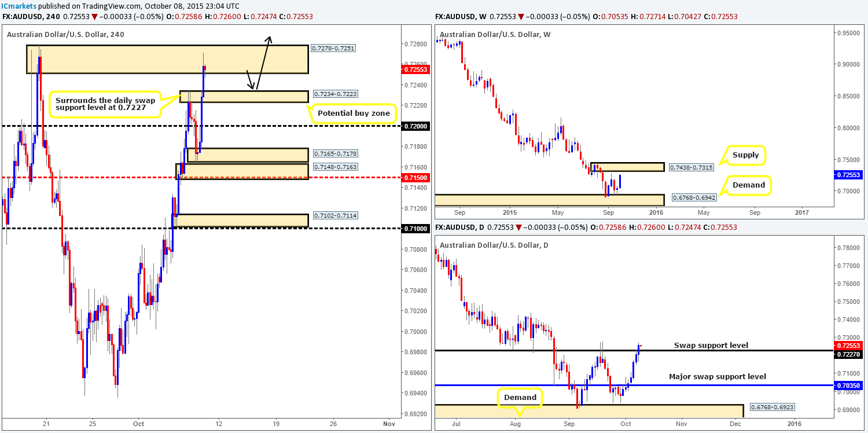Select the 0.7148-0.7163 zone price label
The image size is (868, 433).
[335, 167]
